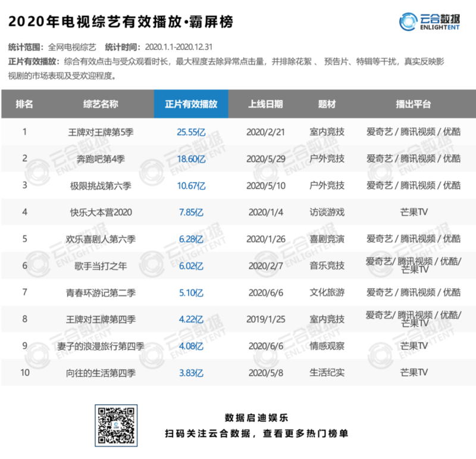Click the 扫码关注云合数据 caption text
This screenshot has height=459, width=476.
click(256, 433)
